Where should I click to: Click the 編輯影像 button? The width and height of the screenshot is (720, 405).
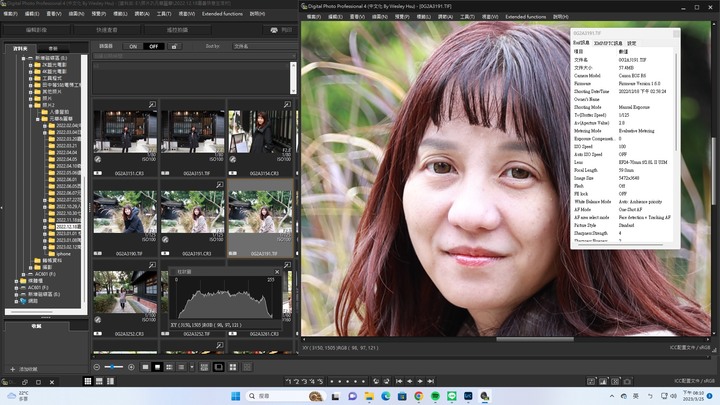36,30
